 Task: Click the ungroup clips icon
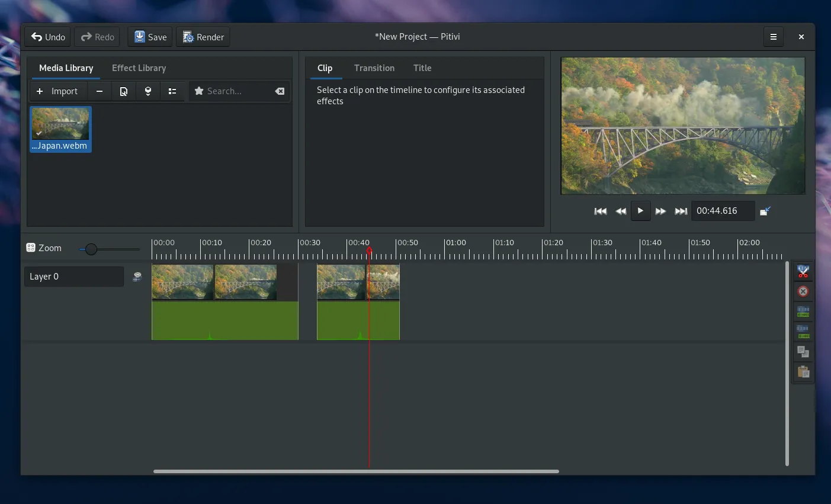(803, 332)
